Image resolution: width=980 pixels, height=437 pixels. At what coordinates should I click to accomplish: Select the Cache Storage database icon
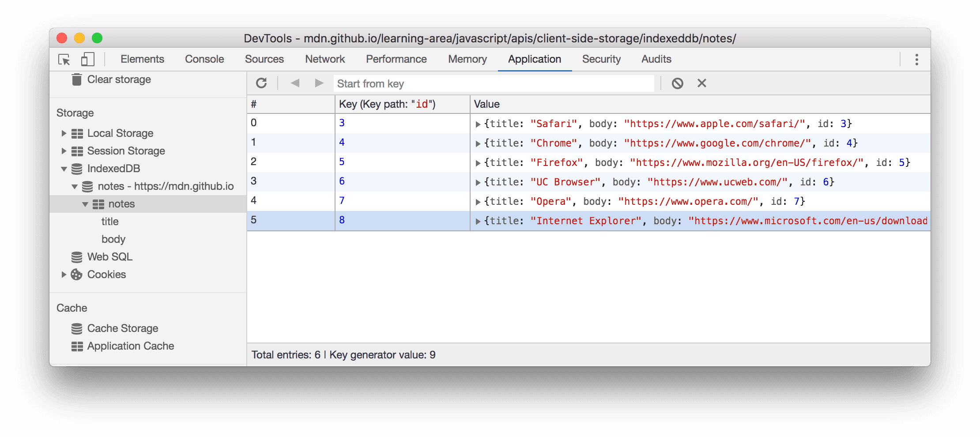pyautogui.click(x=77, y=328)
